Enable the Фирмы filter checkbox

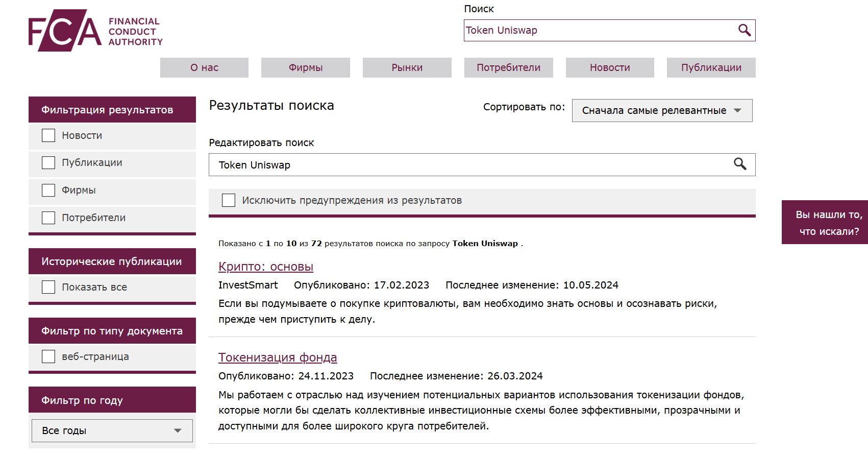[48, 190]
